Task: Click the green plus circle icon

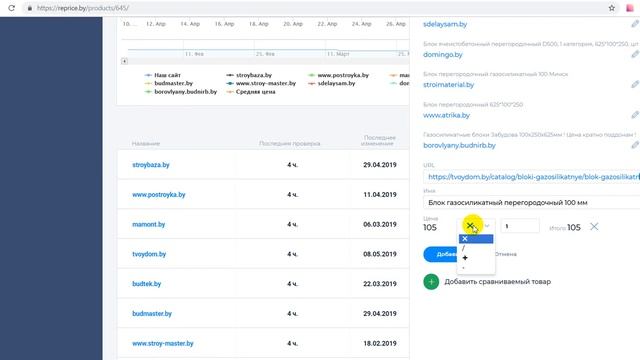Action: coord(431,282)
